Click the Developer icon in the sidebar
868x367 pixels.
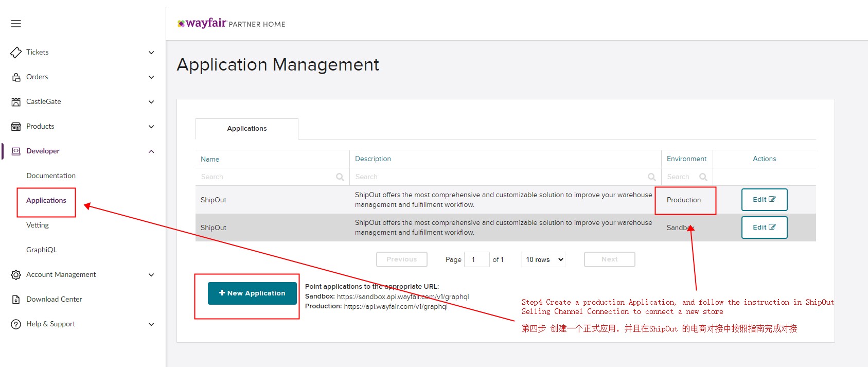click(16, 151)
